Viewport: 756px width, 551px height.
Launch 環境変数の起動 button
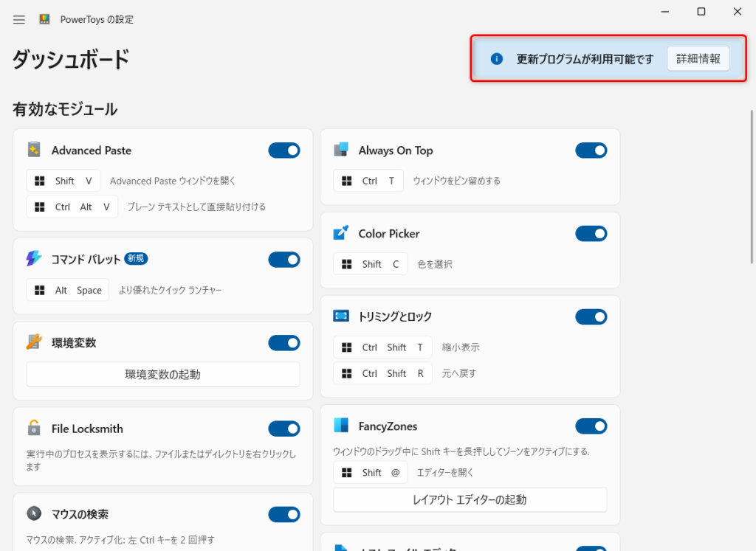pyautogui.click(x=163, y=374)
